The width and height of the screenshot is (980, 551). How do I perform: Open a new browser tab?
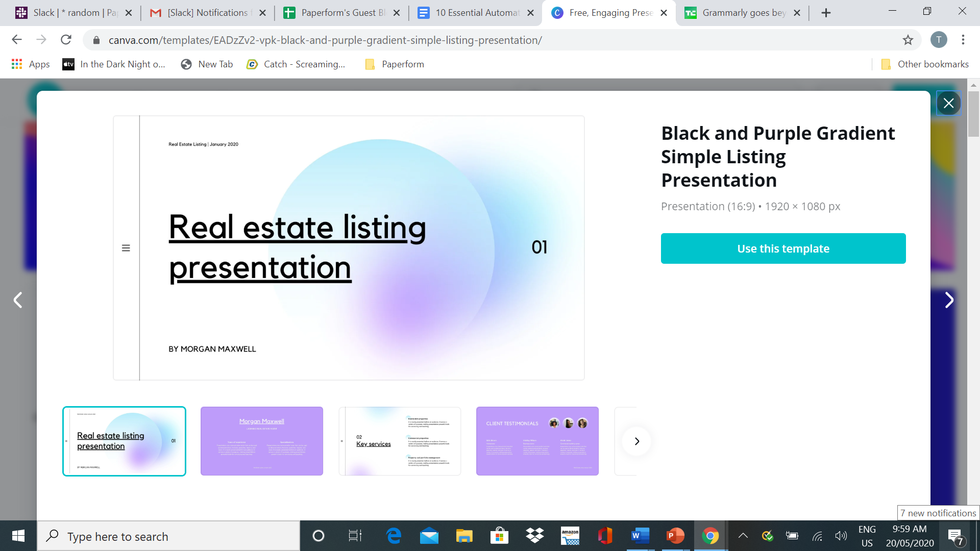click(826, 13)
